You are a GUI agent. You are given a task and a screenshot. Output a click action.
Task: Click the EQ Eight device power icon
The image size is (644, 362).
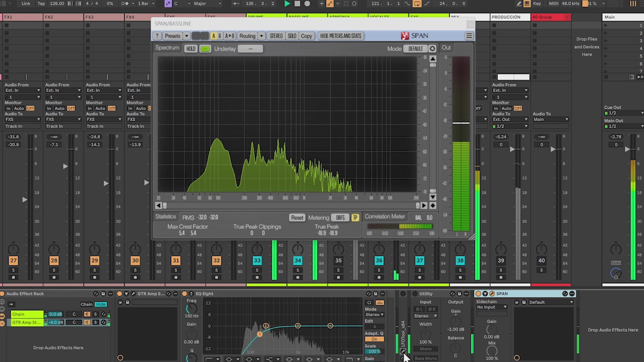(x=185, y=294)
